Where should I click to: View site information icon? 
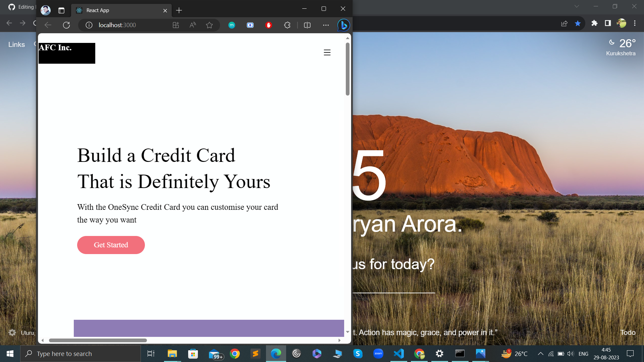coord(89,25)
